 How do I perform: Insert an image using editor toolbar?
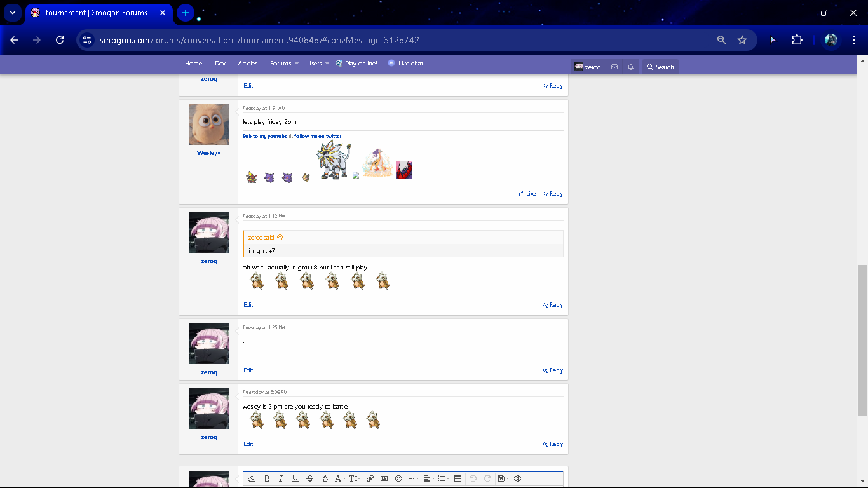pyautogui.click(x=384, y=478)
